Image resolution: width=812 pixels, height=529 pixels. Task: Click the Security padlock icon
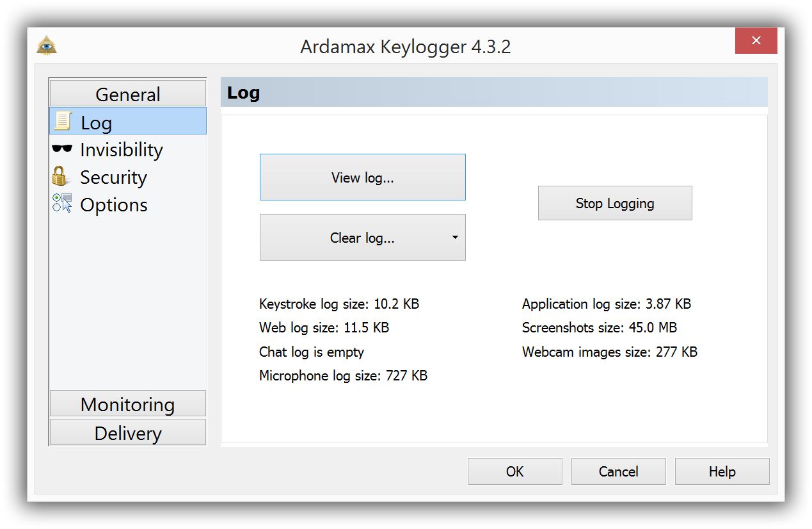[60, 176]
